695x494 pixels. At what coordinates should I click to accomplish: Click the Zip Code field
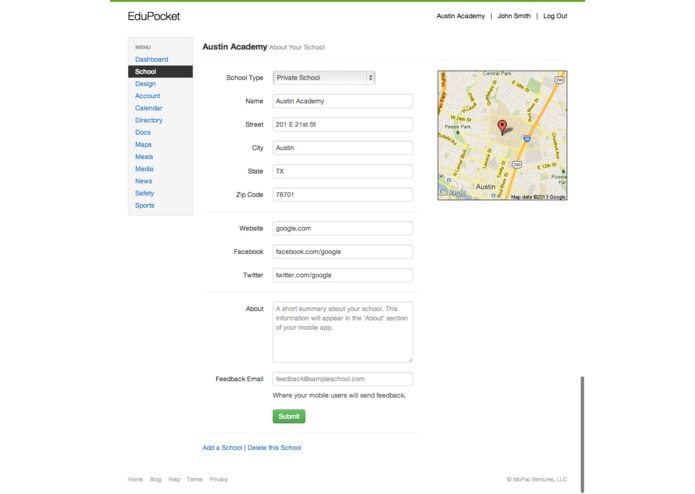(343, 194)
